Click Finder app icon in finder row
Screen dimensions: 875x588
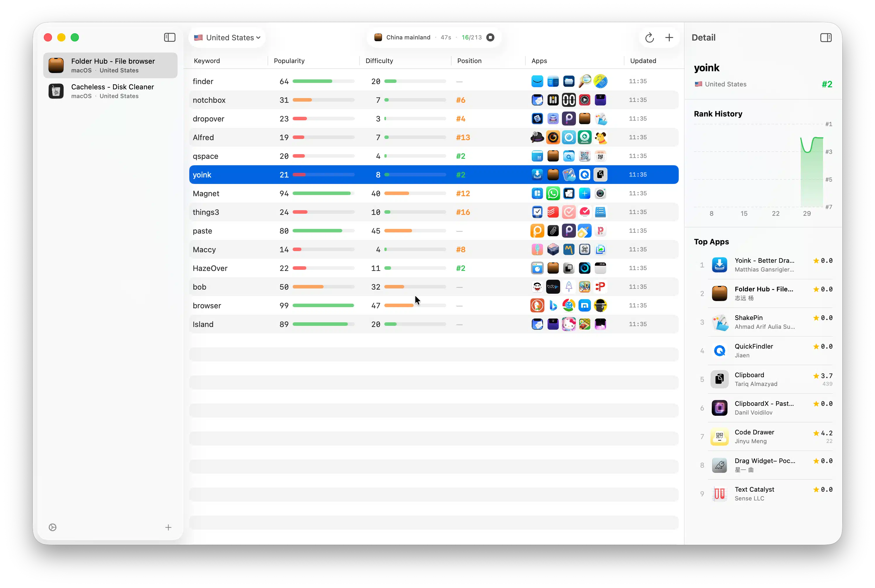tap(537, 81)
